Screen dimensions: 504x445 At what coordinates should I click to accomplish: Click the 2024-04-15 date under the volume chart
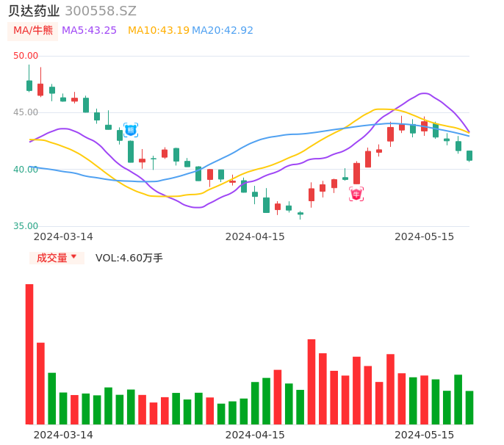tap(255, 435)
